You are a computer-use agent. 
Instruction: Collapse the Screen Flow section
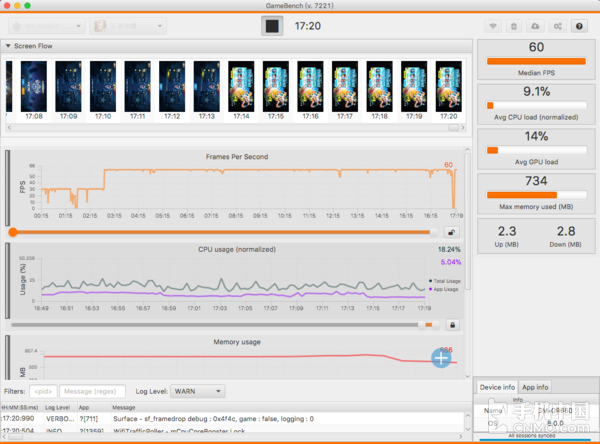[9, 46]
